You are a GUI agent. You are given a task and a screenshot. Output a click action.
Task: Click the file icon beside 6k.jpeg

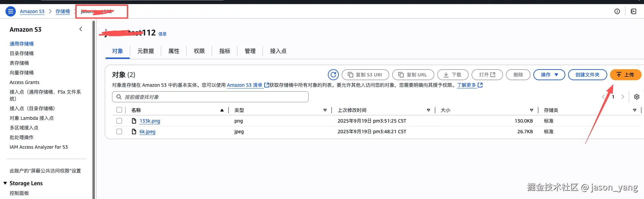134,132
